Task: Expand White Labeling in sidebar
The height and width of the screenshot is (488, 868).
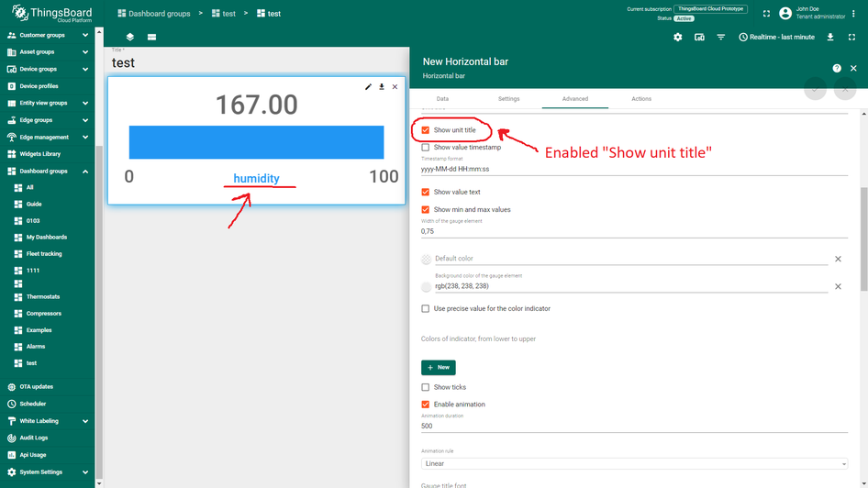Action: click(85, 421)
